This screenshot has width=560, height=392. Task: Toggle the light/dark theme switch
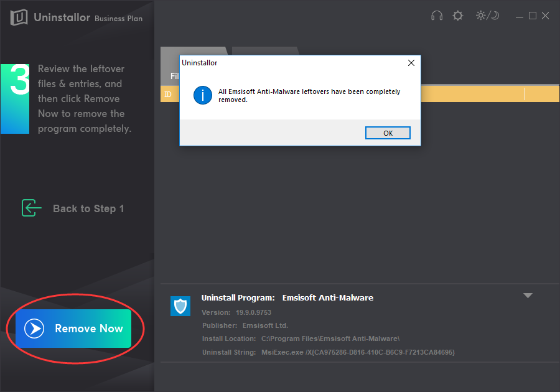[x=487, y=16]
